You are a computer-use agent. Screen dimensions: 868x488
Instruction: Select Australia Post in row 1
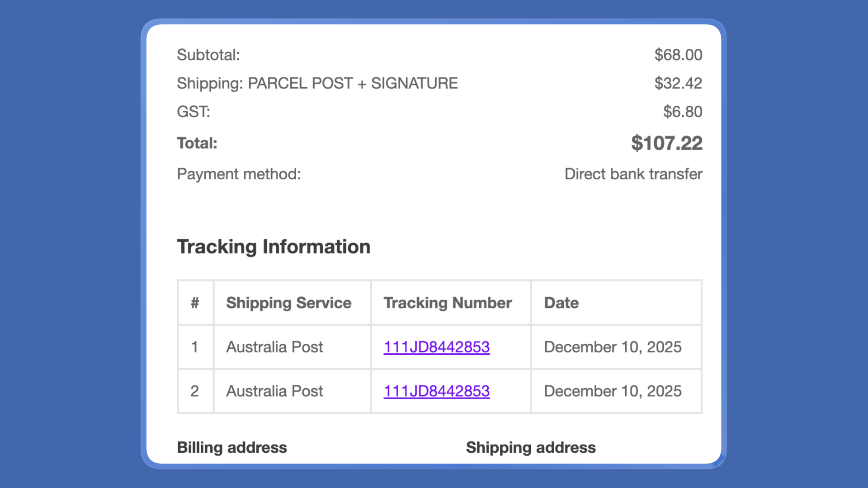[x=274, y=347]
